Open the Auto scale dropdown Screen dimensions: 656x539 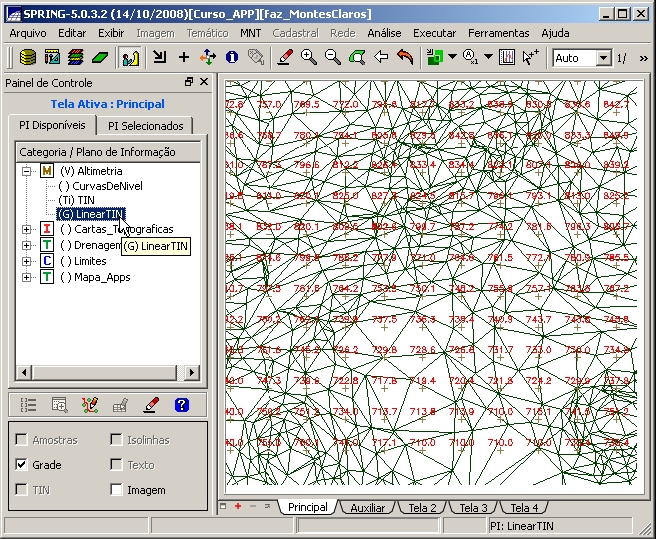[x=604, y=58]
